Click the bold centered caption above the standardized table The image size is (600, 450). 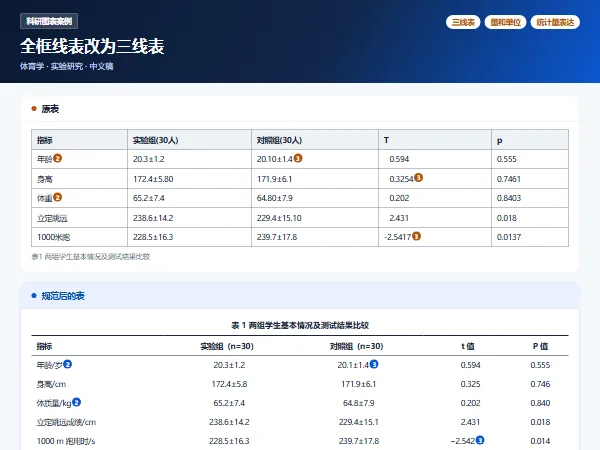click(x=300, y=325)
